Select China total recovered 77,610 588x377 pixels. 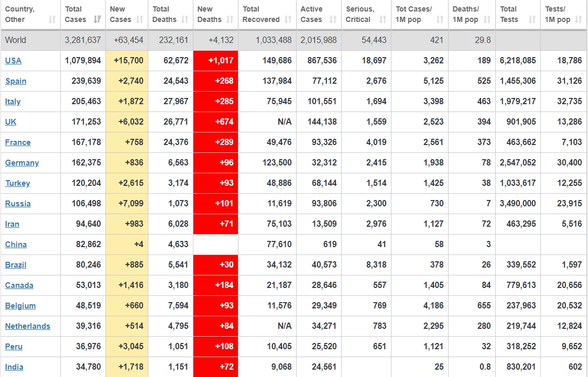pyautogui.click(x=279, y=245)
